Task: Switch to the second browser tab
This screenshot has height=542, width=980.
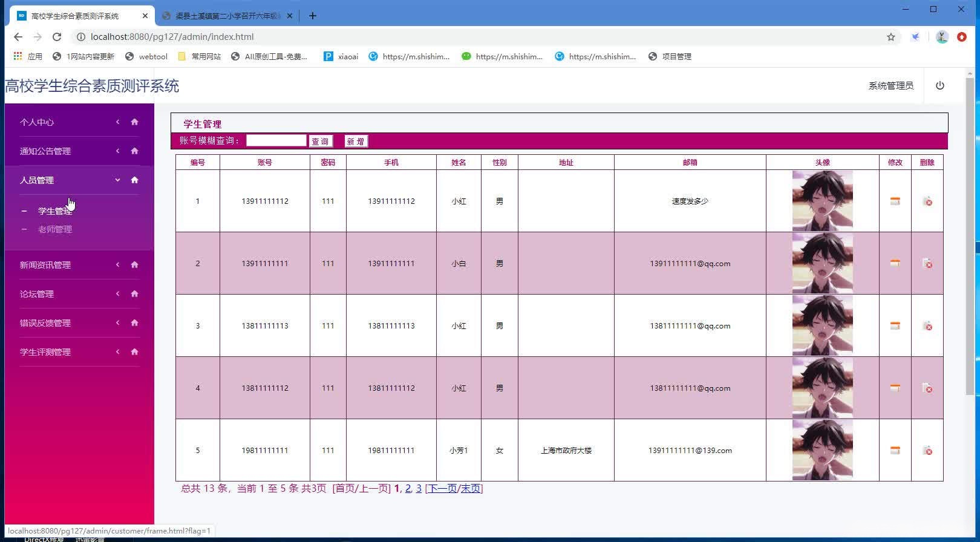Action: coord(227,16)
